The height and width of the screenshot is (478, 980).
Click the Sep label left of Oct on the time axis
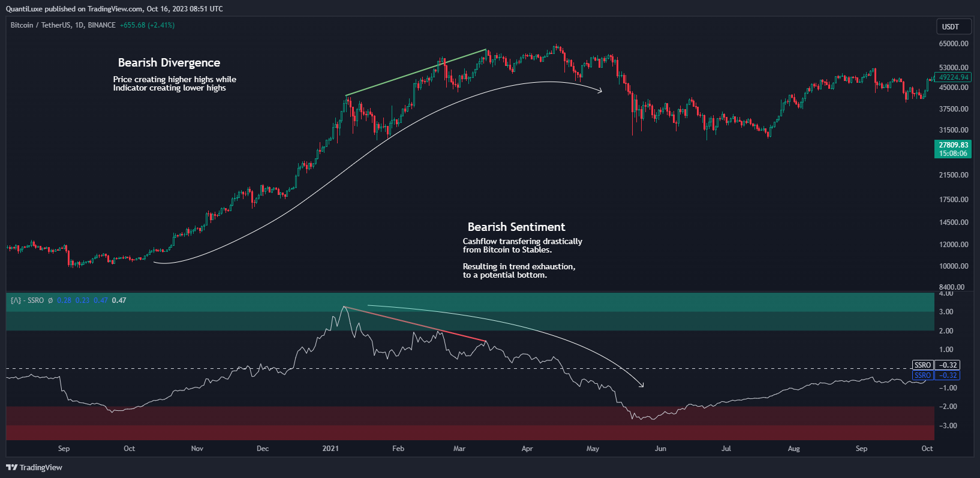64,449
